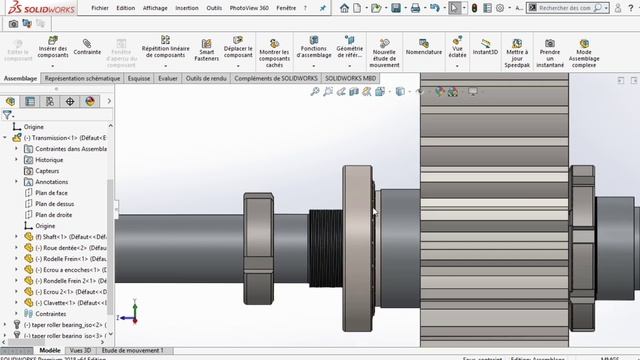Switch to SOLIDWORKS MBD tab
Viewport: 640px width, 360px height.
click(x=351, y=78)
